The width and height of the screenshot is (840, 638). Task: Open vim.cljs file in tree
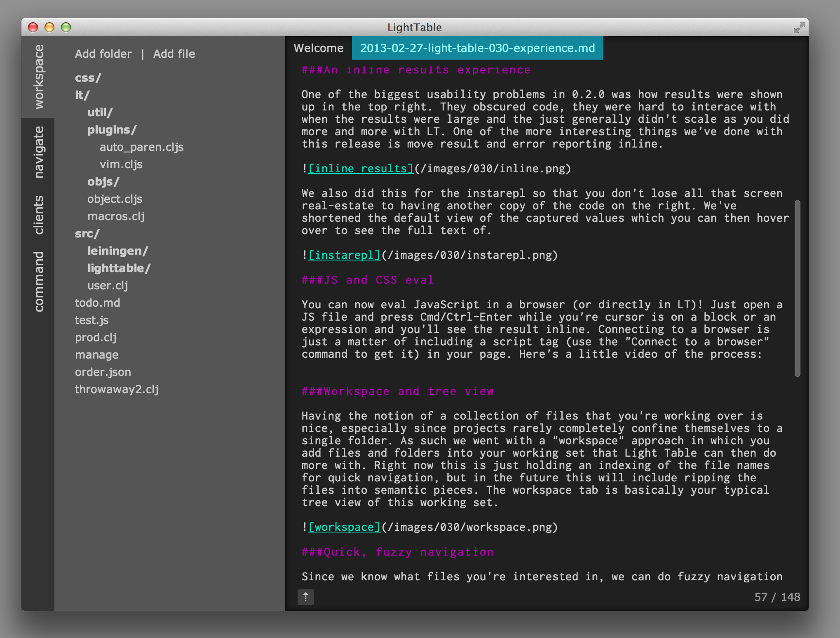[x=121, y=164]
